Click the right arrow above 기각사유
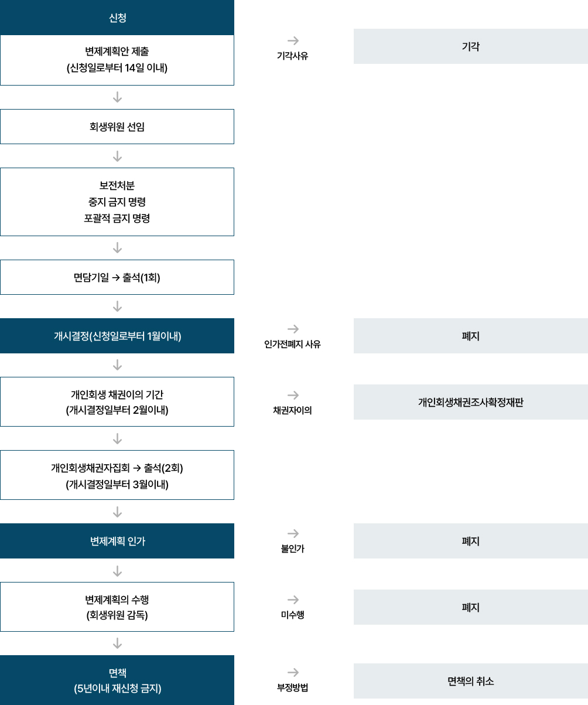588x705 pixels. point(293,40)
